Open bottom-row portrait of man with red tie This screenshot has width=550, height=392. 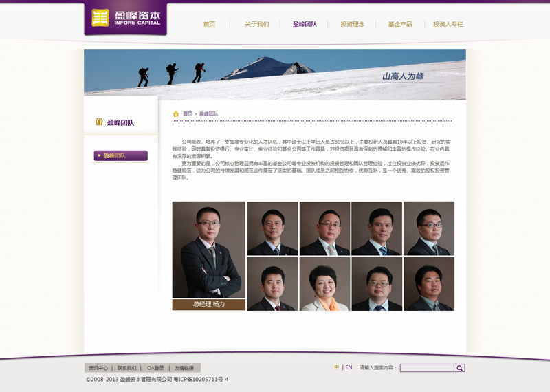(272, 284)
